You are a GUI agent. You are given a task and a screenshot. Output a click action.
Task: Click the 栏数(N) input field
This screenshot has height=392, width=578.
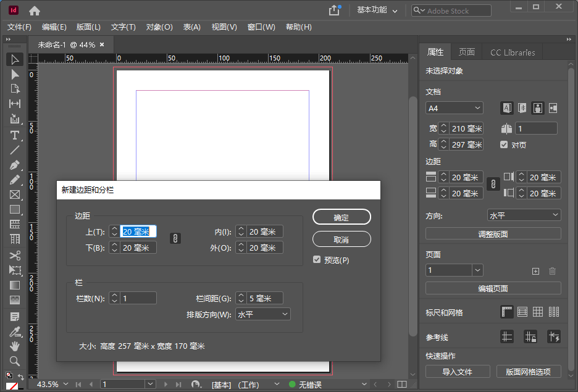tap(138, 298)
